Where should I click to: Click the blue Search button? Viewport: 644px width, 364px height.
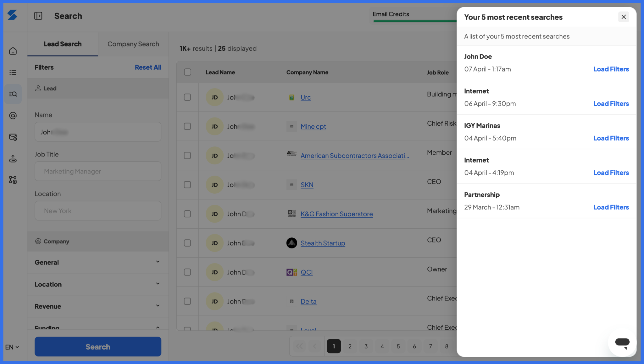[98, 347]
